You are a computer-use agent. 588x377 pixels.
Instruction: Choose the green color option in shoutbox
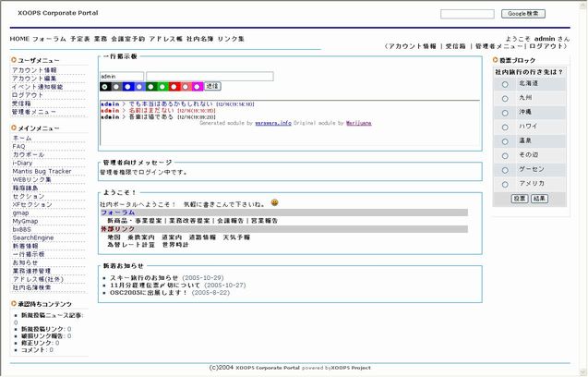[151, 86]
